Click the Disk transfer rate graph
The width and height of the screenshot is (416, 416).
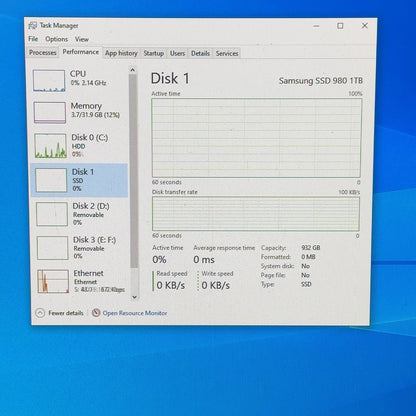click(x=256, y=214)
